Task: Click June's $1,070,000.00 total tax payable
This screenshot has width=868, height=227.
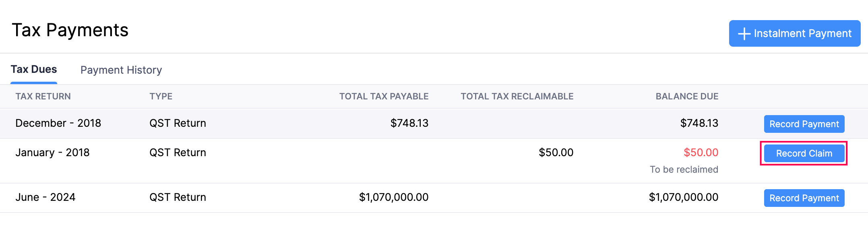Action: tap(393, 197)
